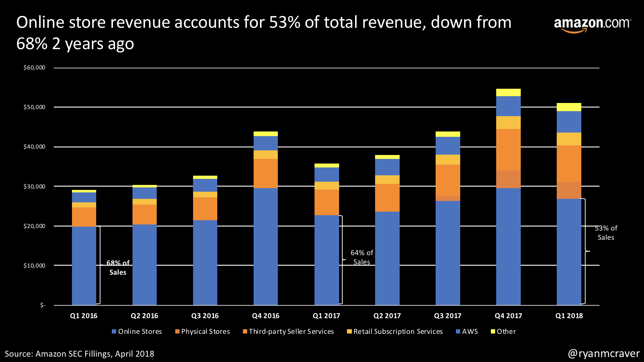
Task: Select the Q4 2016 Online Stores bar segment
Action: pyautogui.click(x=266, y=247)
